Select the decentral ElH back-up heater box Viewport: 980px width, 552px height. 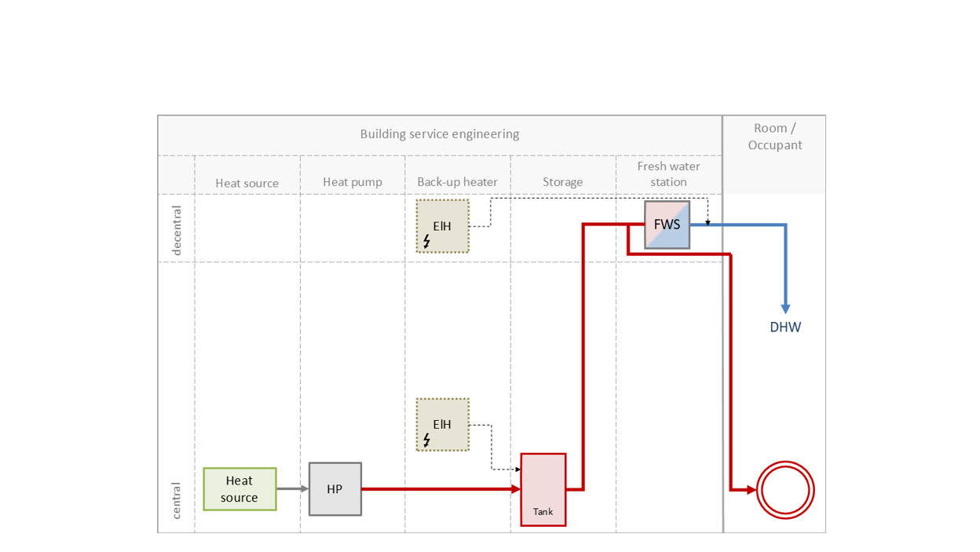click(443, 225)
